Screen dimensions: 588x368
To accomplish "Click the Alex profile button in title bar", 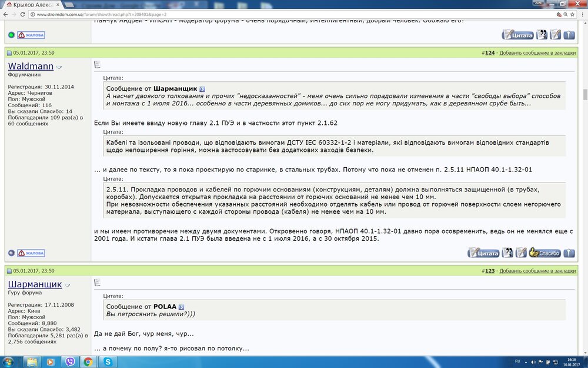I will click(x=538, y=3).
